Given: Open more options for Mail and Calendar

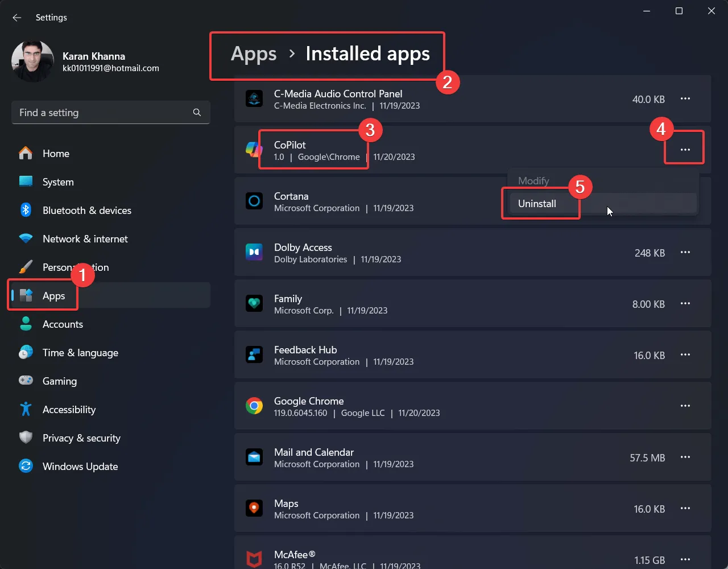Looking at the screenshot, I should (685, 457).
